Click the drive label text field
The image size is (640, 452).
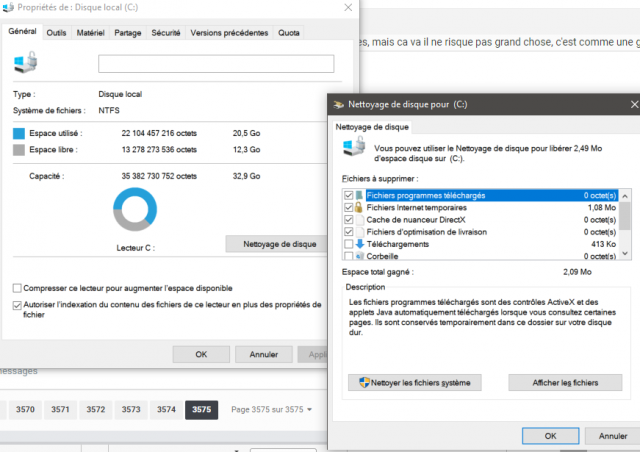point(216,64)
